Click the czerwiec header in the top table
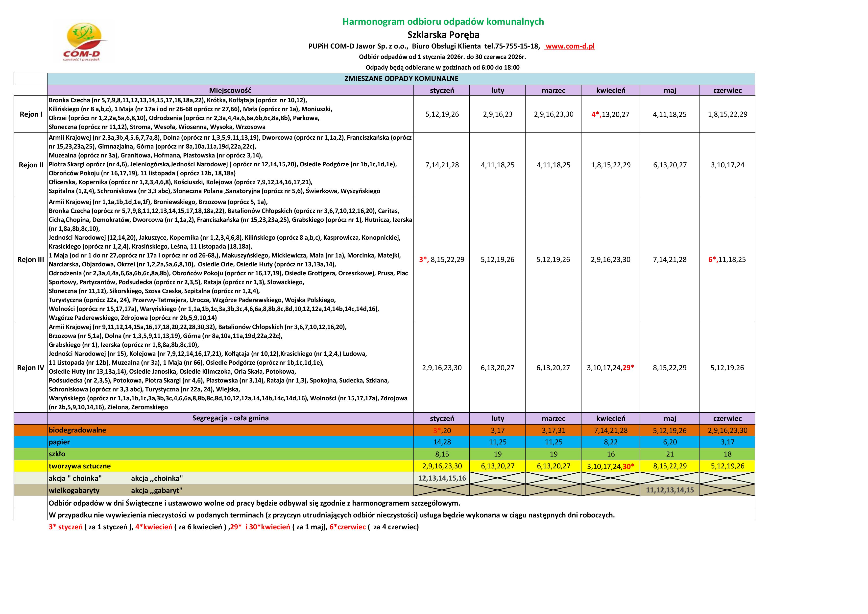The height and width of the screenshot is (614, 868). coord(727,90)
